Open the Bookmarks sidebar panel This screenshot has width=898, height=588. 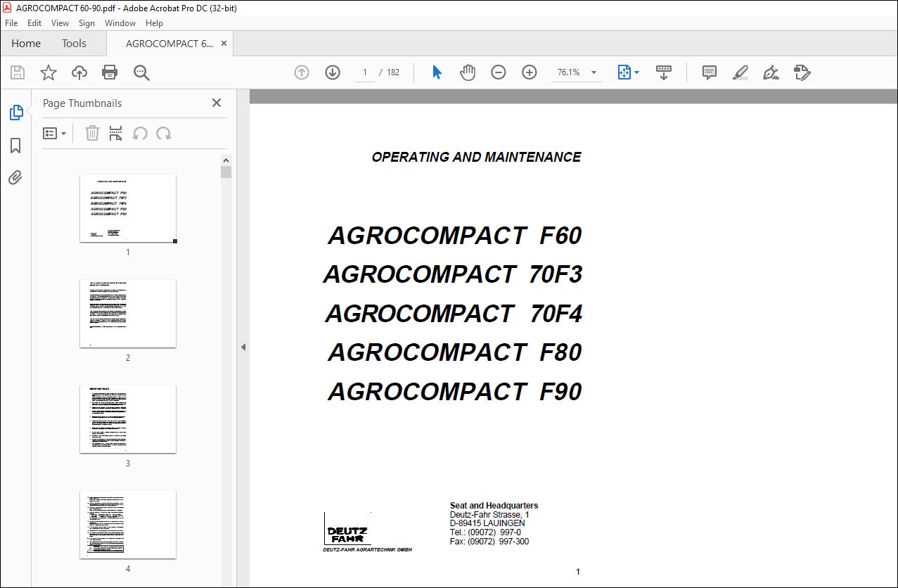(x=15, y=146)
